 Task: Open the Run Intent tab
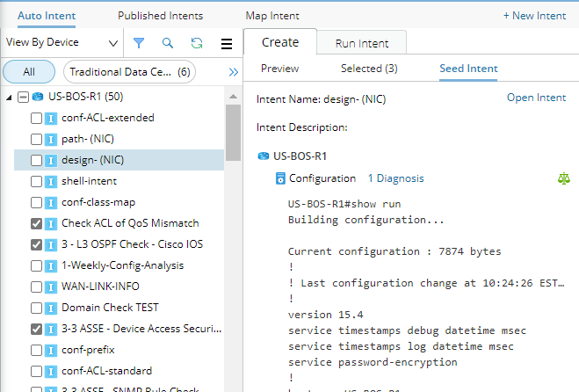point(362,44)
